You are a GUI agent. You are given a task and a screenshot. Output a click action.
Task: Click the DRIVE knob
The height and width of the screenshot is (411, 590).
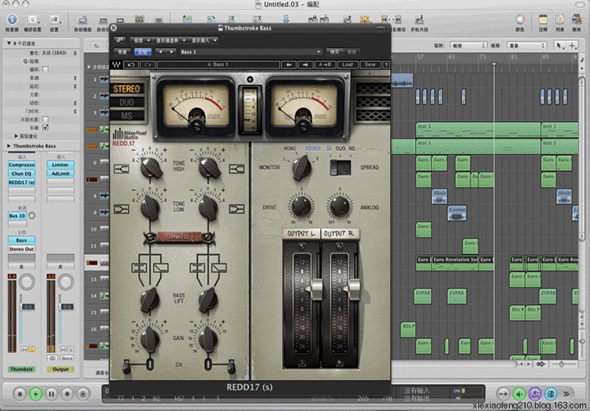(301, 206)
